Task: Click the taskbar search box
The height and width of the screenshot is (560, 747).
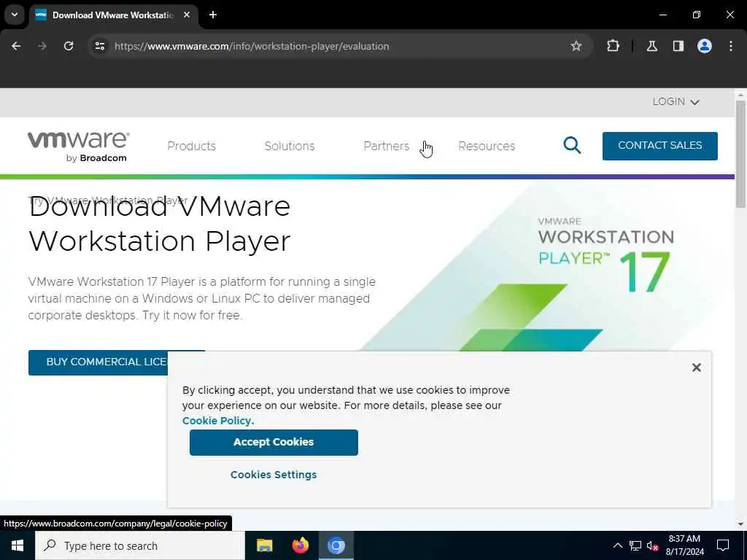Action: click(140, 545)
